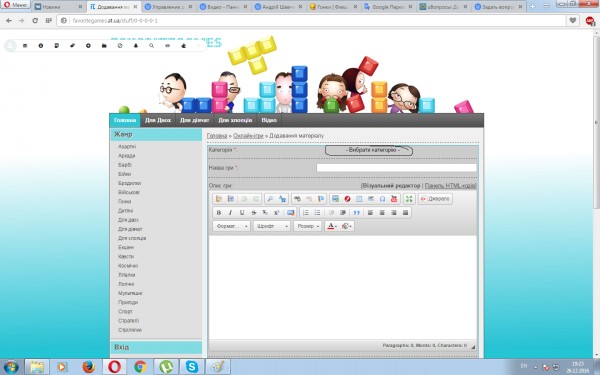This screenshot has height=375, width=600.
Task: Open the text color picker (red A)
Action: click(331, 226)
